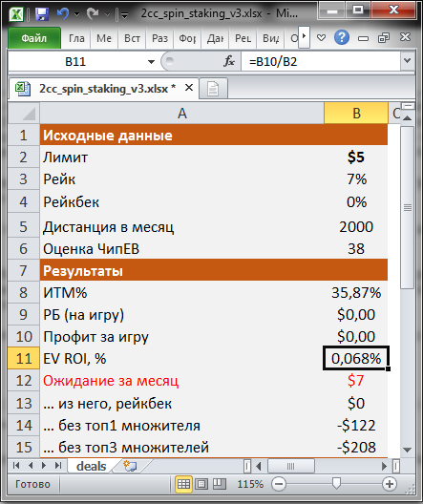
Task: Close the 2cc_spin_staking_v3.xlsx document tab
Action: click(189, 88)
